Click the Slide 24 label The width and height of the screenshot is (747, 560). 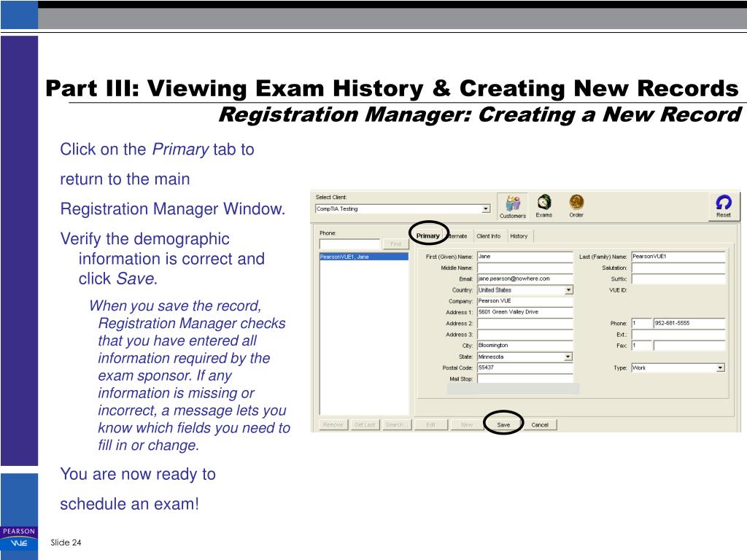(66, 542)
